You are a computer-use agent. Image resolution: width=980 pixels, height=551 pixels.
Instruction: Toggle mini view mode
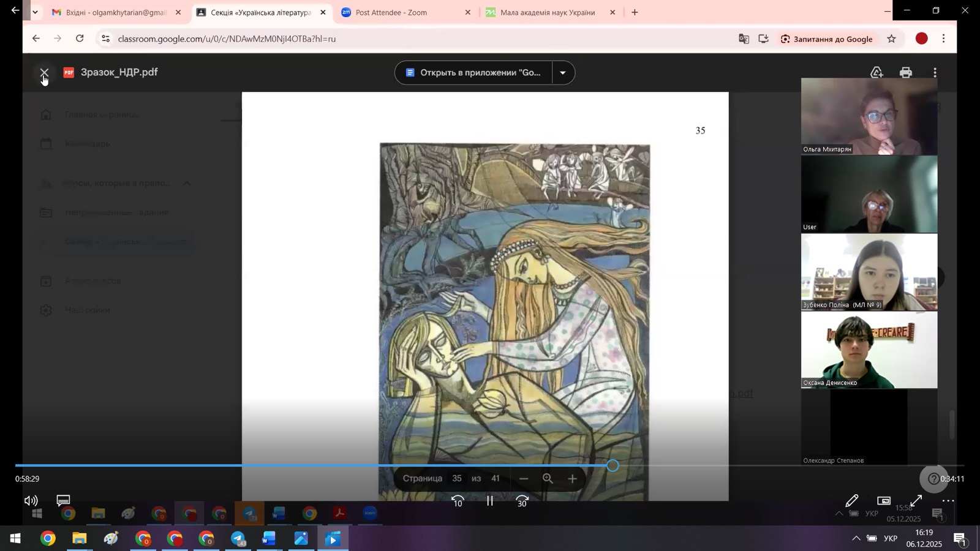pyautogui.click(x=883, y=501)
